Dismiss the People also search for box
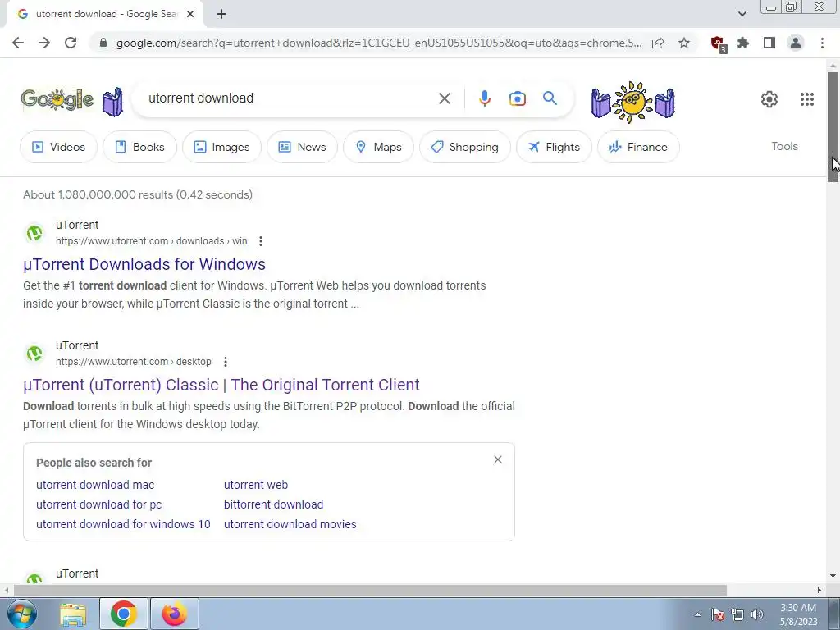The width and height of the screenshot is (840, 630). (x=498, y=459)
